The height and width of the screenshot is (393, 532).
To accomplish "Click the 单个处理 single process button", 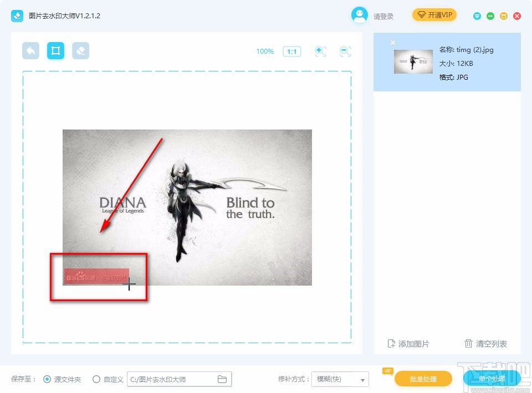I will tap(492, 379).
